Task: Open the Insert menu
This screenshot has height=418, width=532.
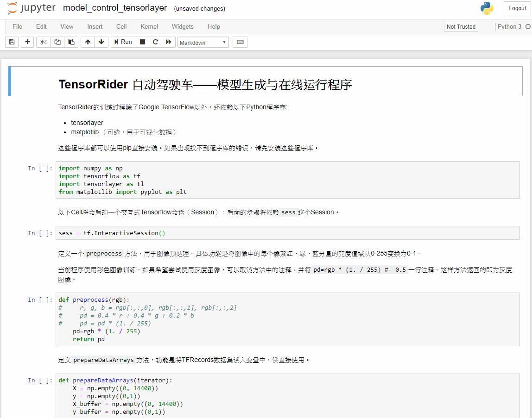Action: coord(95,26)
